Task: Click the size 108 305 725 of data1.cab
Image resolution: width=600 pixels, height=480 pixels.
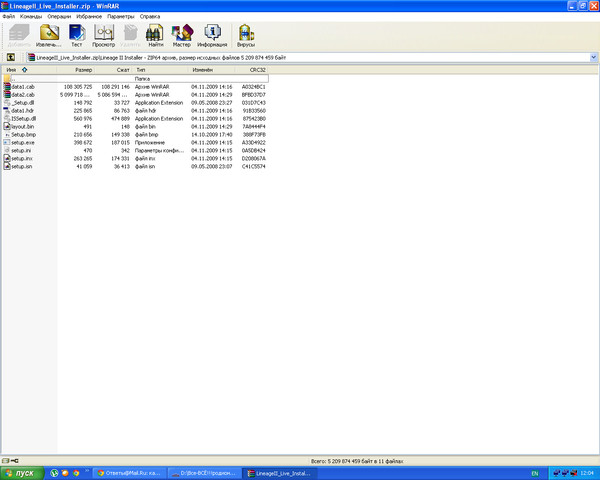Action: 78,87
